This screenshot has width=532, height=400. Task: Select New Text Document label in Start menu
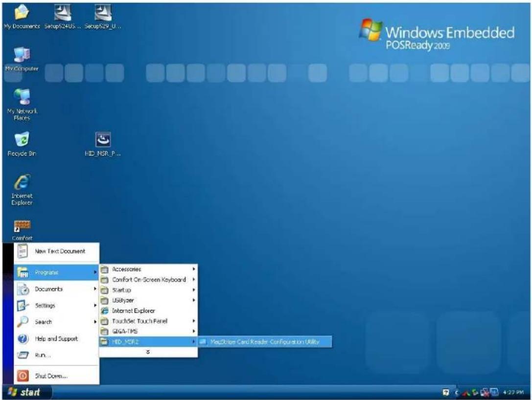pos(60,251)
